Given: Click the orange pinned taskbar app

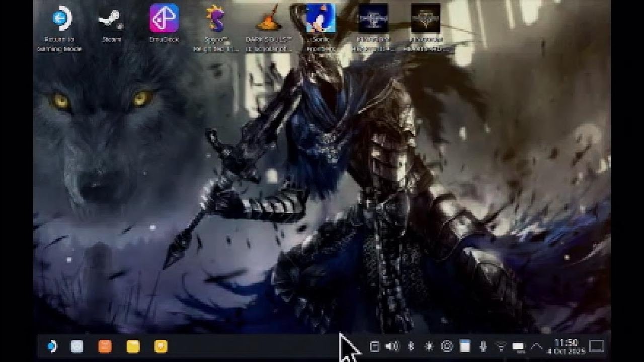Looking at the screenshot, I should coord(105,346).
